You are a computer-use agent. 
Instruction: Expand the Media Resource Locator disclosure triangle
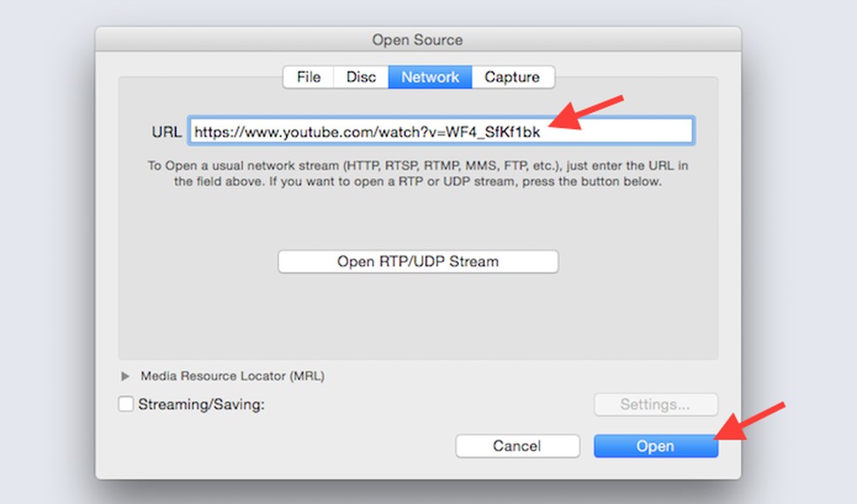tap(125, 376)
